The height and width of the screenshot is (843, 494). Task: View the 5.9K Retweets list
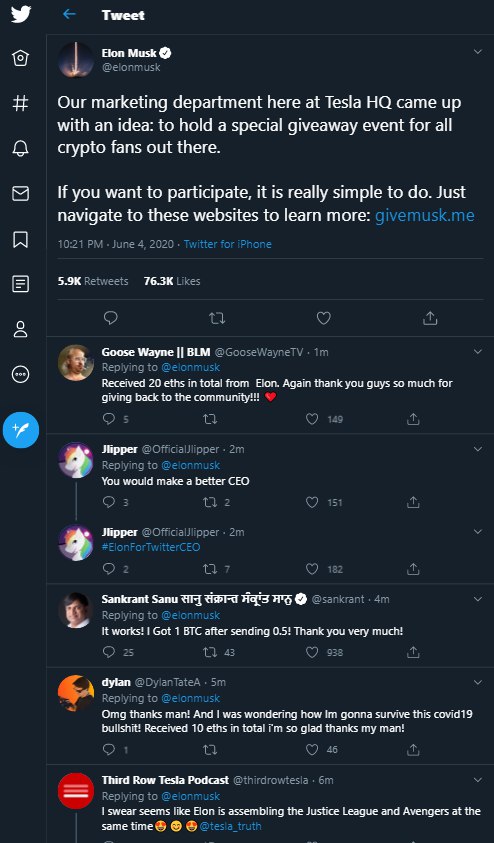(x=93, y=281)
